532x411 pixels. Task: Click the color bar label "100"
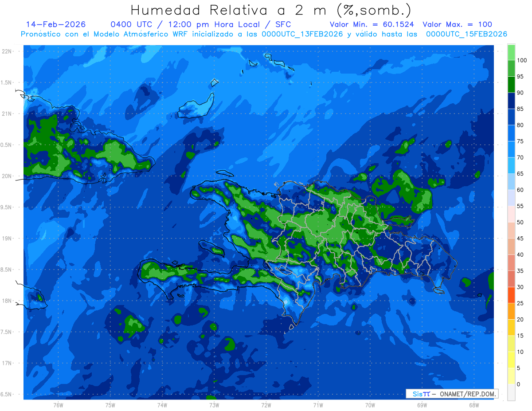[521, 60]
